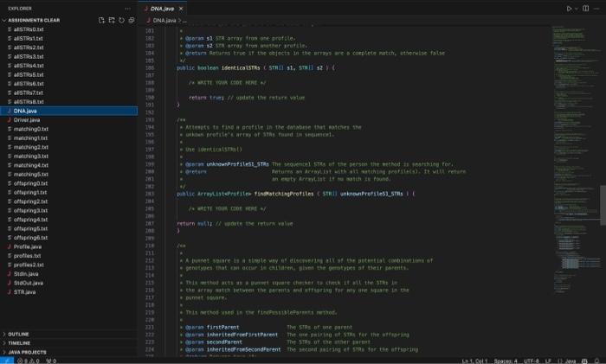Viewport: 606px width, 364px height.
Task: Click the feedback icon beside Java status
Action: pos(584,361)
